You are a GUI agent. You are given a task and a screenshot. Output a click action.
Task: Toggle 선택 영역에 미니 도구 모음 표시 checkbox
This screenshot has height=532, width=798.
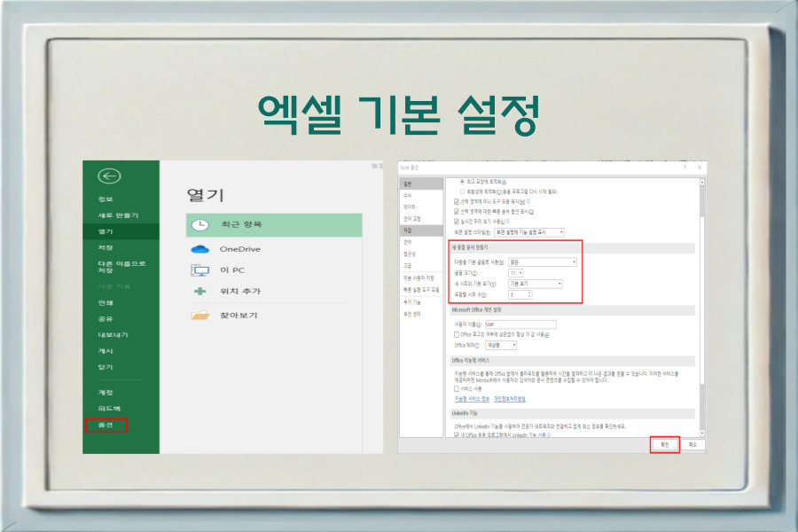(x=457, y=201)
